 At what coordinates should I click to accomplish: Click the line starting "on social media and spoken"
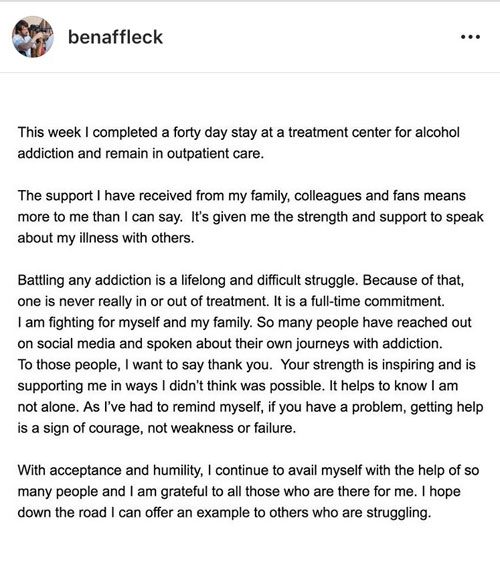[230, 344]
